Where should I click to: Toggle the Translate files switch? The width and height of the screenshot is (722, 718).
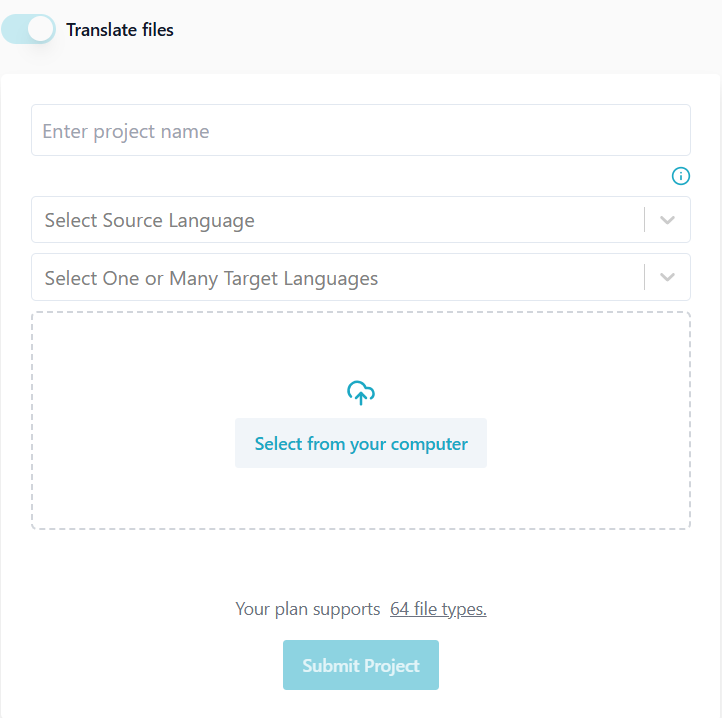(x=28, y=30)
